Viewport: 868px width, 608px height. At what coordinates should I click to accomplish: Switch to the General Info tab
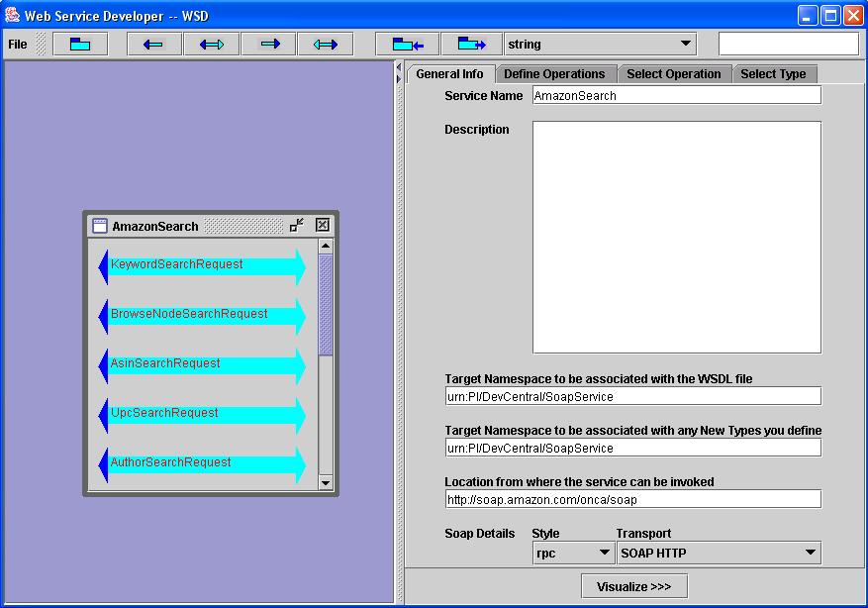coord(449,74)
